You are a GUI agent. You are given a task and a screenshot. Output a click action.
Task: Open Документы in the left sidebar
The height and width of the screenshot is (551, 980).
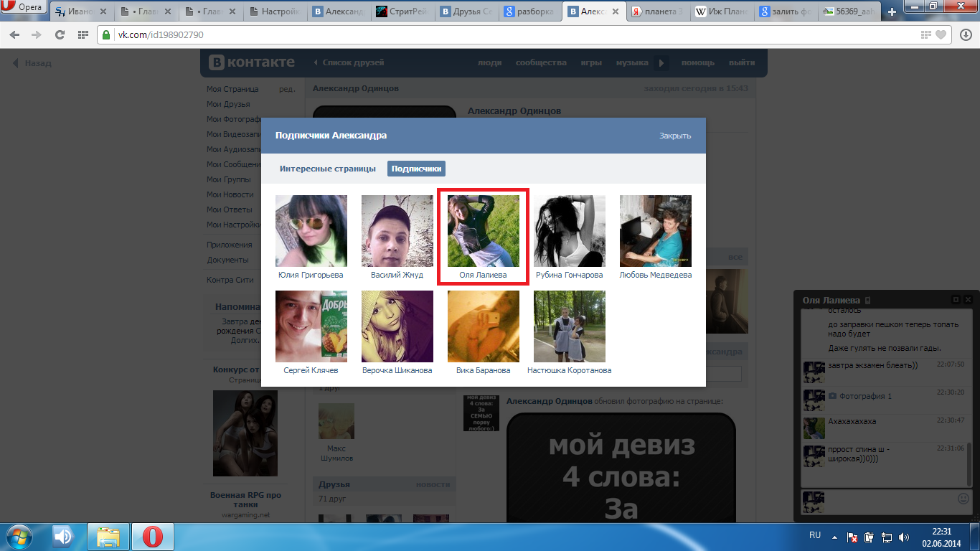pos(227,260)
